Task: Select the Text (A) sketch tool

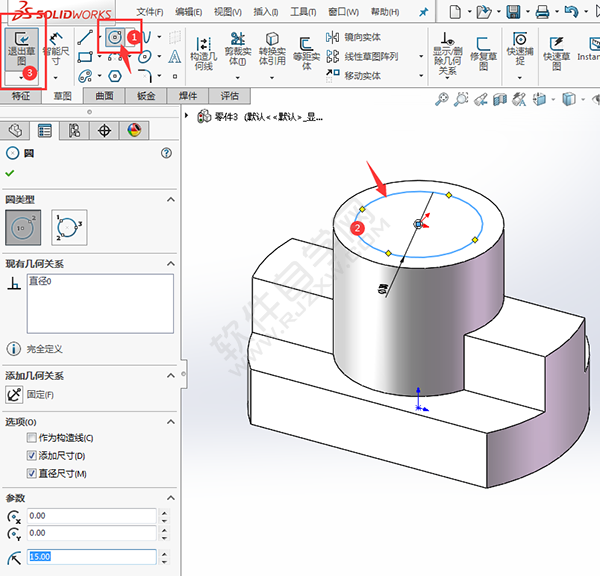Action: coord(174,57)
